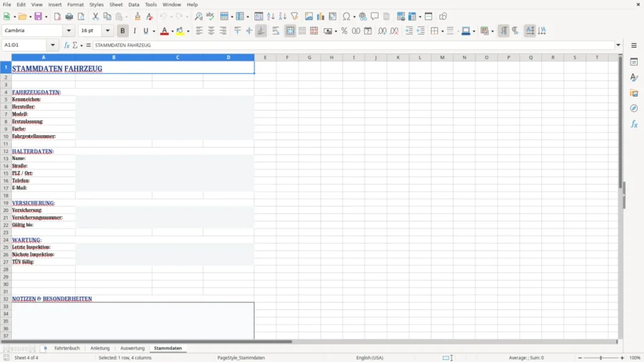The image size is (644, 362).
Task: Open Borders dropdown arrow
Action: click(x=442, y=31)
